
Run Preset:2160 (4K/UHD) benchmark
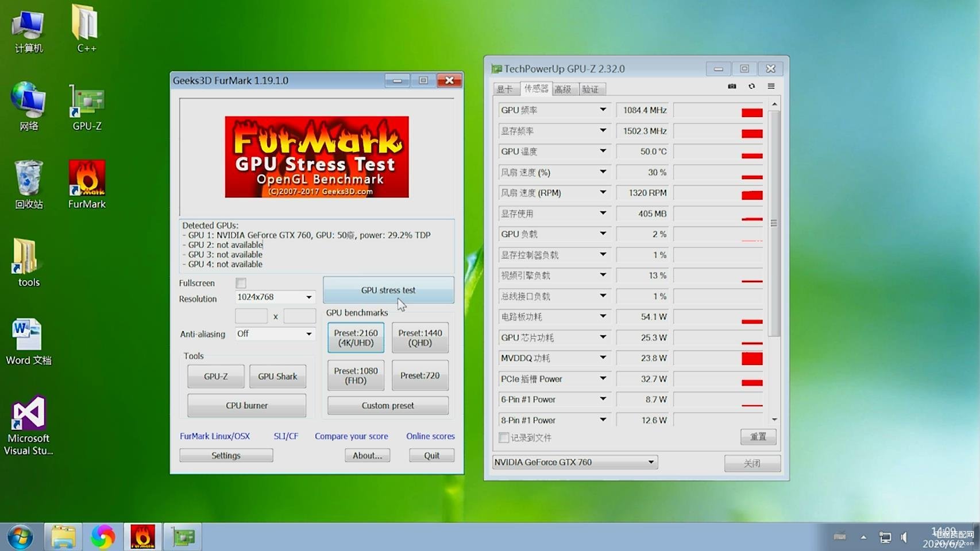tap(356, 337)
